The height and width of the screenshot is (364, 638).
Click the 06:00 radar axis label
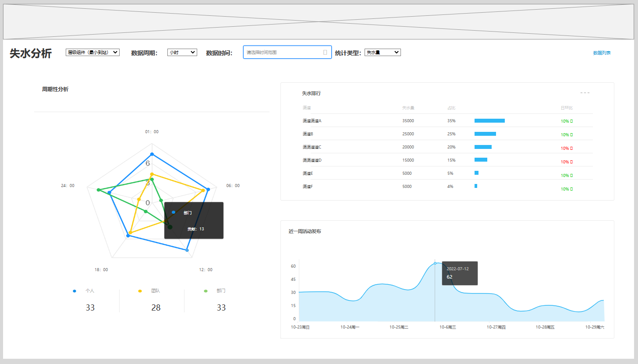(233, 186)
